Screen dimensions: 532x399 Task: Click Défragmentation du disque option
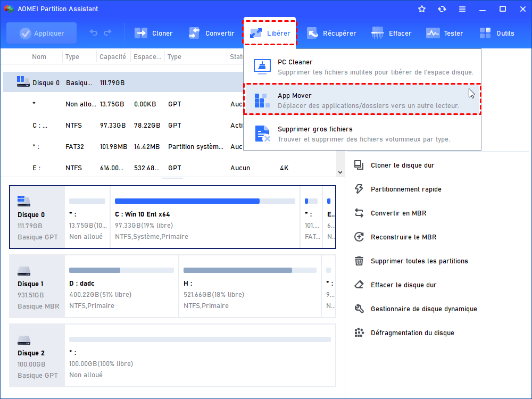click(x=412, y=333)
